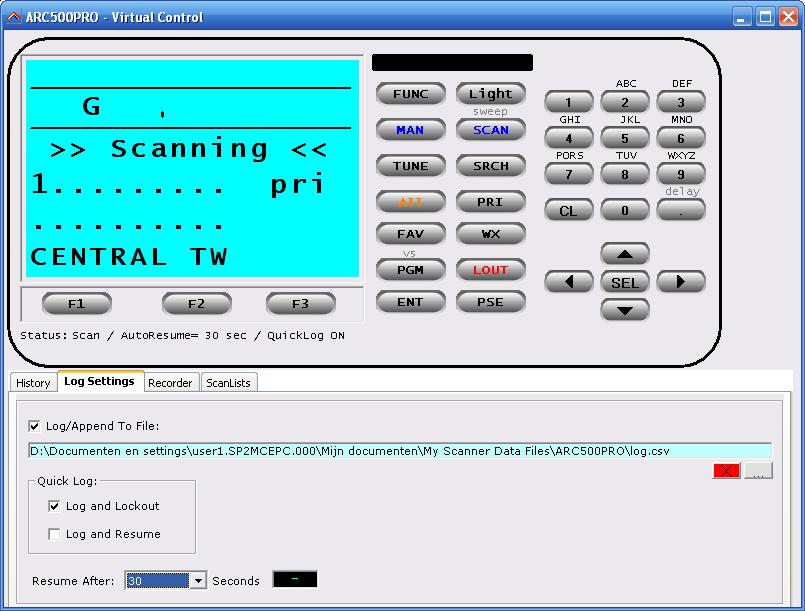Switch to the Recorder tab
This screenshot has height=611, width=805.
[x=170, y=383]
